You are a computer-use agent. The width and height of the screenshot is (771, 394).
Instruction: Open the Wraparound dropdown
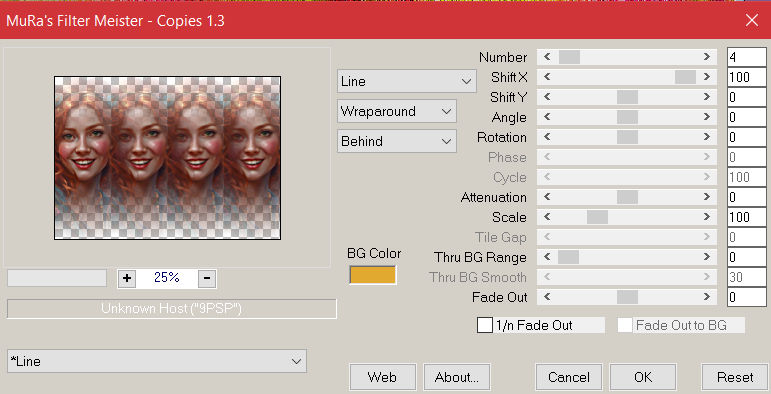click(396, 111)
